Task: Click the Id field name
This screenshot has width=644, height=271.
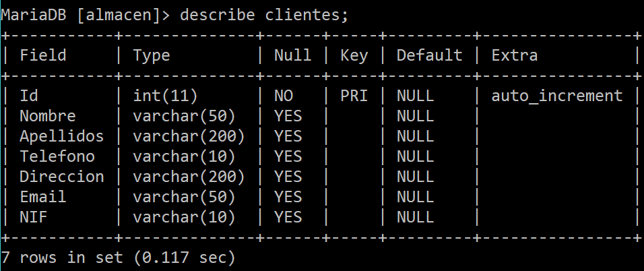Action: point(29,96)
